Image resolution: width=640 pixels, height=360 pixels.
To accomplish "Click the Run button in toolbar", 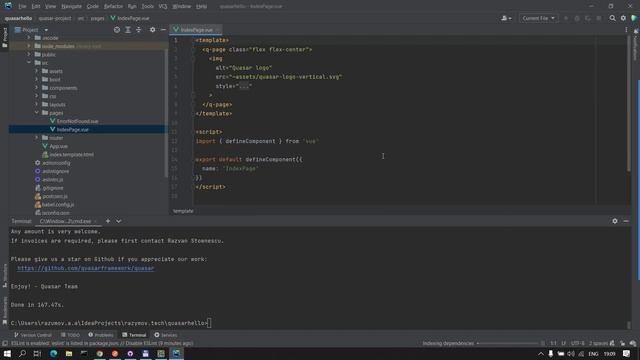I will point(566,18).
